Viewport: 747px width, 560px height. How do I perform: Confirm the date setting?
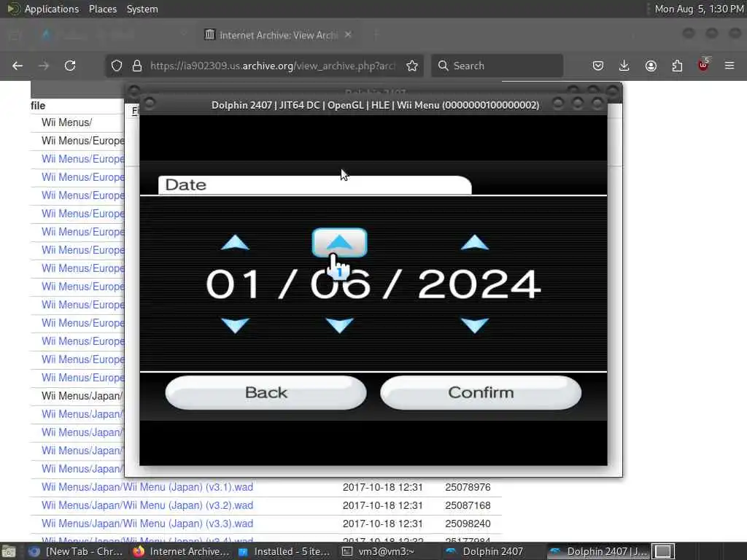click(x=481, y=392)
